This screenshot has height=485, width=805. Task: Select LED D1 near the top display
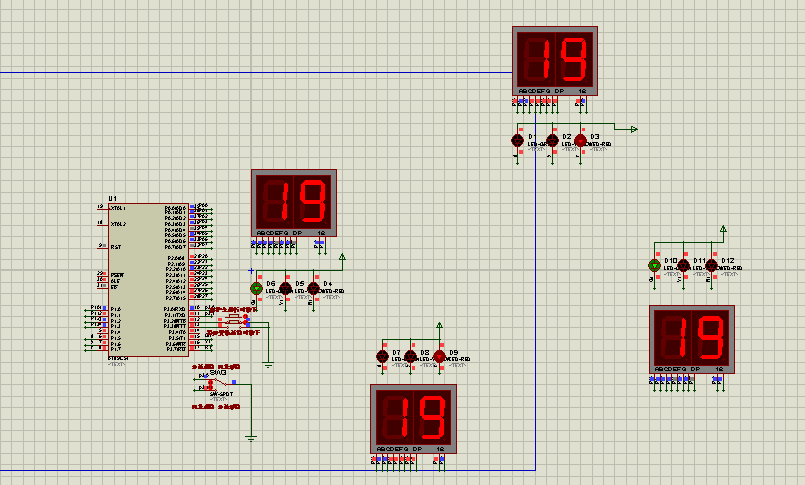point(518,140)
